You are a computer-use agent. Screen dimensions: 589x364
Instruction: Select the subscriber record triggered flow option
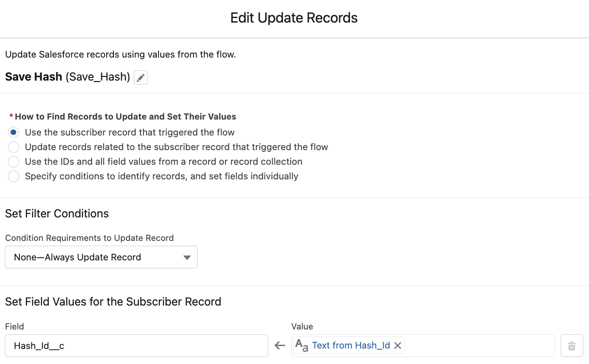click(13, 132)
